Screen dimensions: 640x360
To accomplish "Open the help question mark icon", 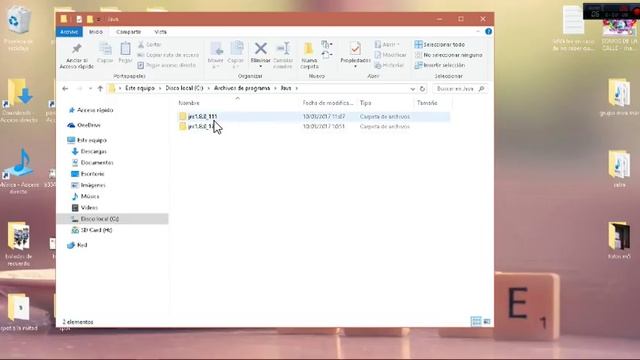I will [x=489, y=31].
